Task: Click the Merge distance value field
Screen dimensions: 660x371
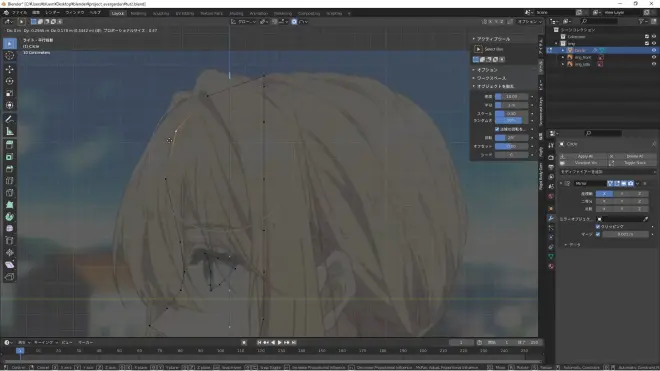Action: (x=625, y=234)
